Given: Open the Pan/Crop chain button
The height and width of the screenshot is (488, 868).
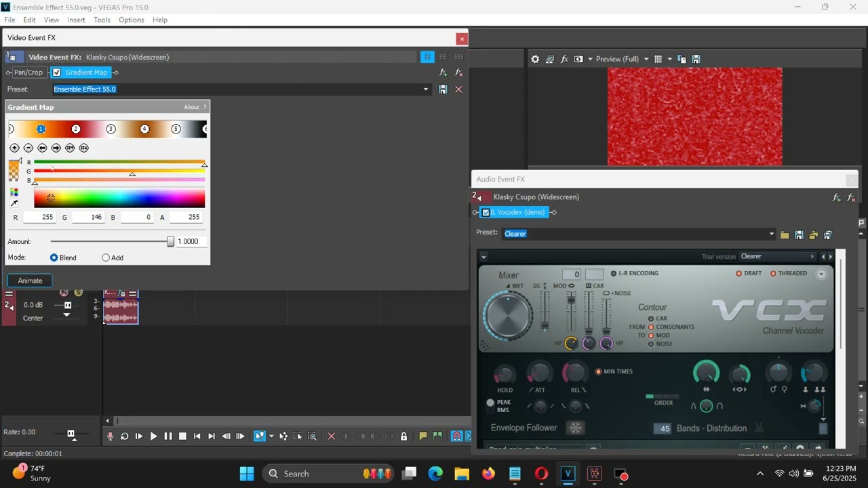Looking at the screenshot, I should click(x=28, y=73).
